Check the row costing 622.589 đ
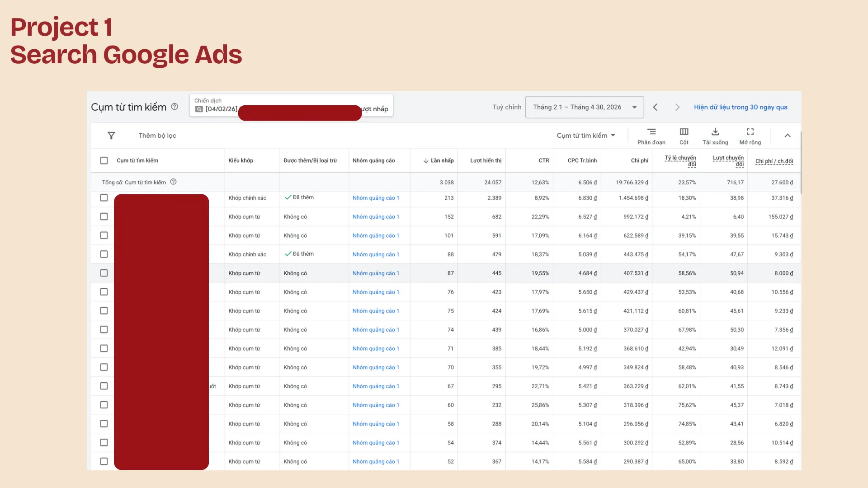Image resolution: width=868 pixels, height=488 pixels. click(x=104, y=235)
